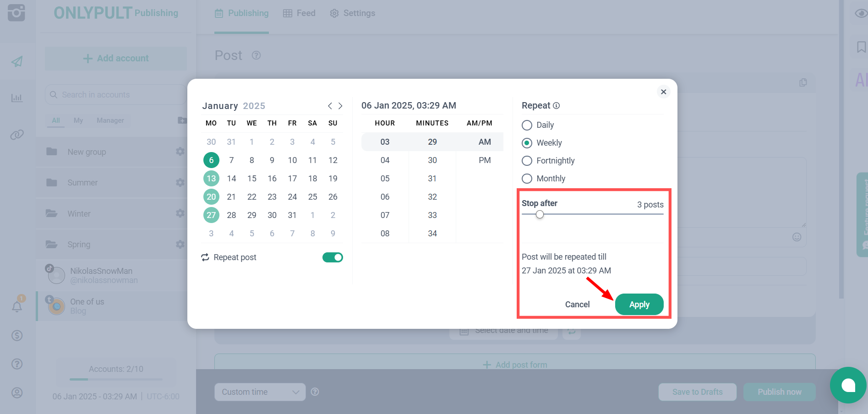Click Cancel in the repeat panel
Screen dimensions: 868x414
pyautogui.click(x=577, y=305)
